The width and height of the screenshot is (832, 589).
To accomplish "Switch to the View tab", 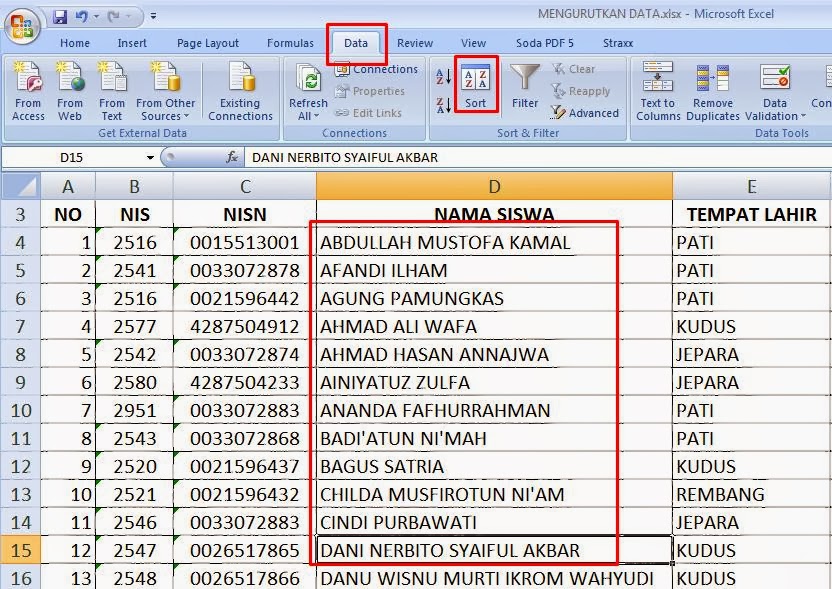I will coord(473,43).
